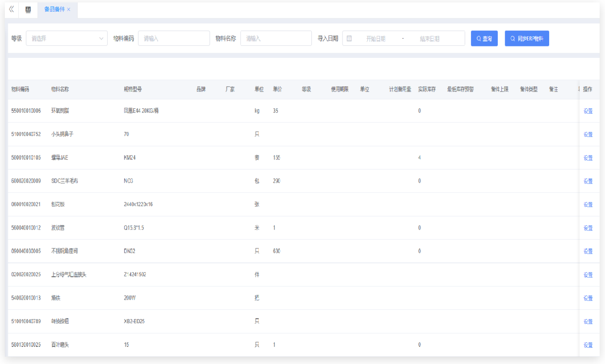The width and height of the screenshot is (605, 364).
Task: Click the 同步ERP物料 button
Action: tap(527, 38)
